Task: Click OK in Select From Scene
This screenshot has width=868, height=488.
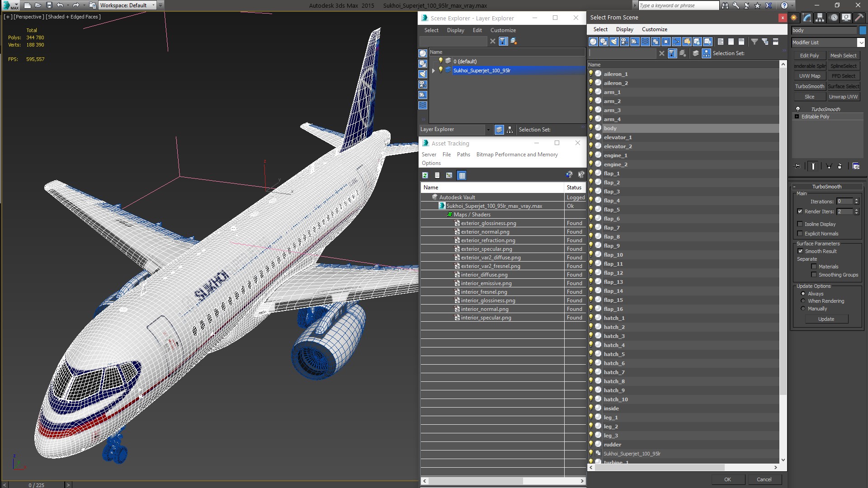Action: [727, 479]
